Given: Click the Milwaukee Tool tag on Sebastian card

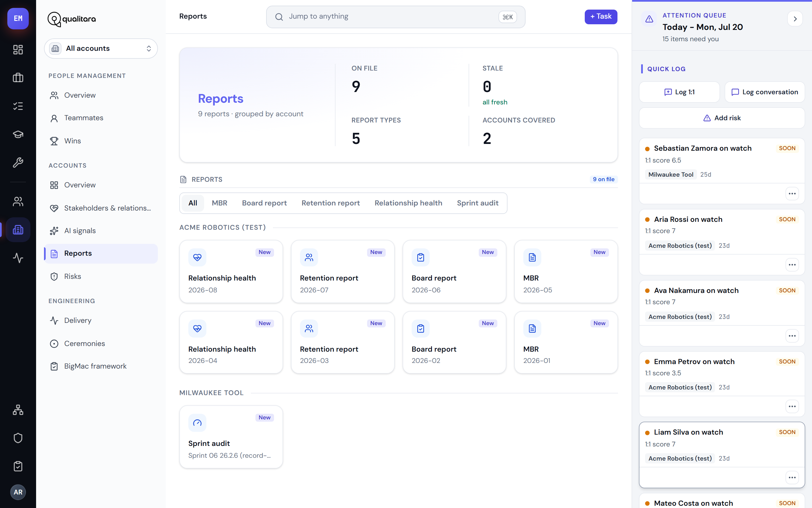Looking at the screenshot, I should point(670,174).
